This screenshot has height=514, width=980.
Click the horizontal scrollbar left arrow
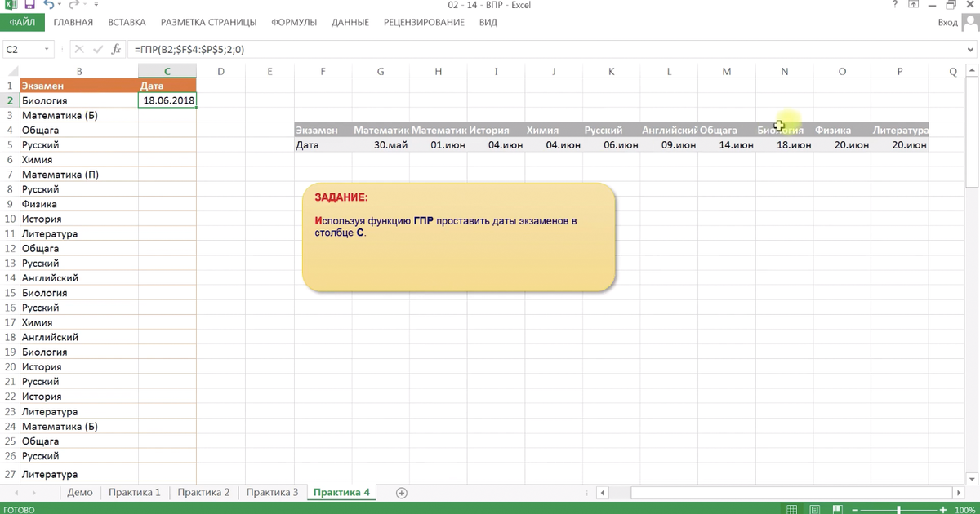coord(603,493)
